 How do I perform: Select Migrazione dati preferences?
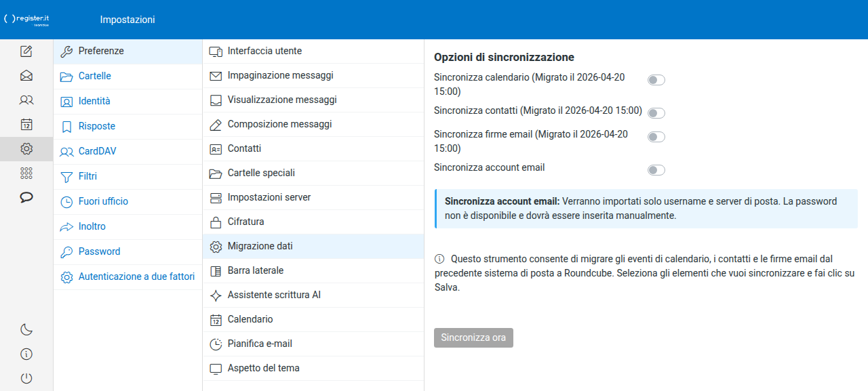tap(313, 246)
